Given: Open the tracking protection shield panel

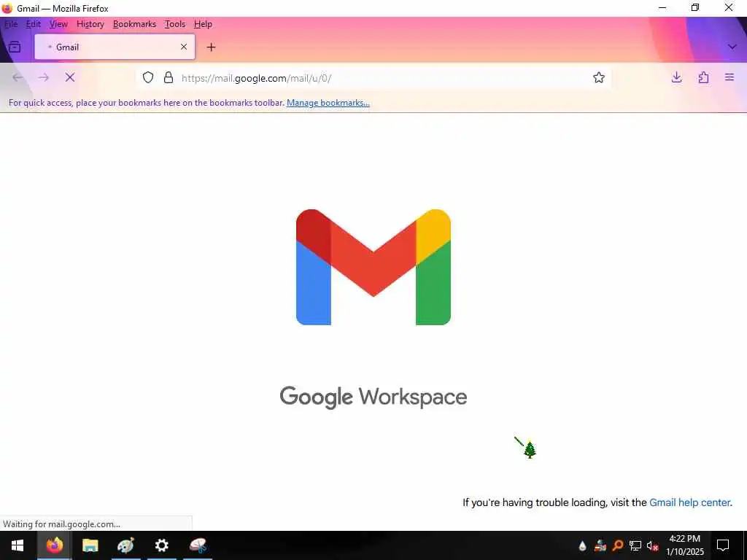Looking at the screenshot, I should (148, 77).
